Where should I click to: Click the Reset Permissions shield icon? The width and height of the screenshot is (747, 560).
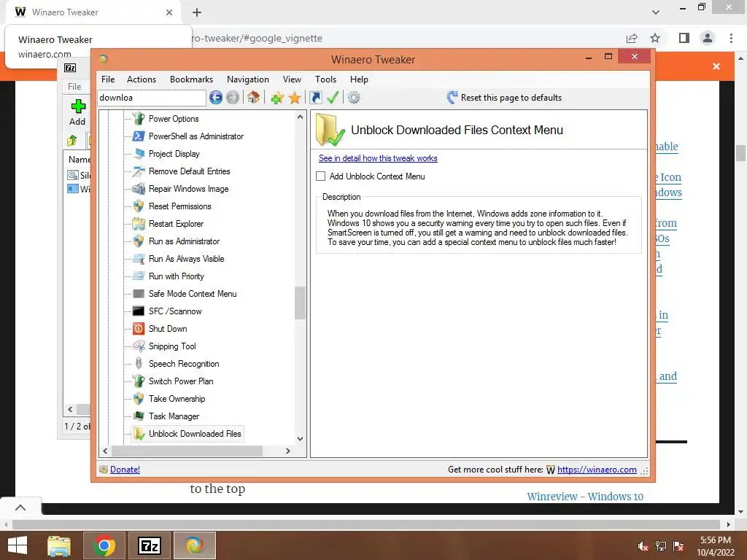pyautogui.click(x=139, y=206)
